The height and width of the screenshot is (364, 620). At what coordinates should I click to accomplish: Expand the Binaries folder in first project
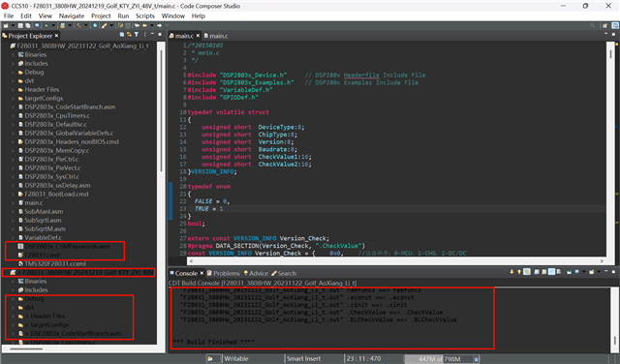pyautogui.click(x=13, y=55)
